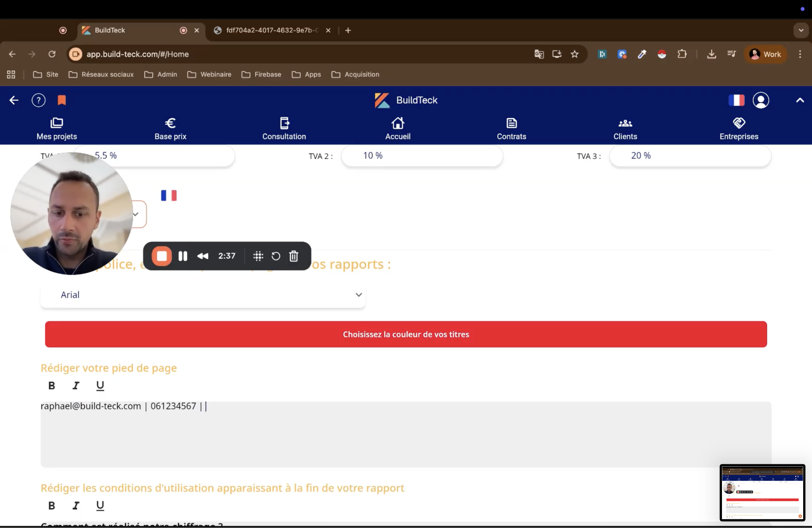The width and height of the screenshot is (812, 528).
Task: Toggle italic in pied de page editor
Action: click(76, 386)
